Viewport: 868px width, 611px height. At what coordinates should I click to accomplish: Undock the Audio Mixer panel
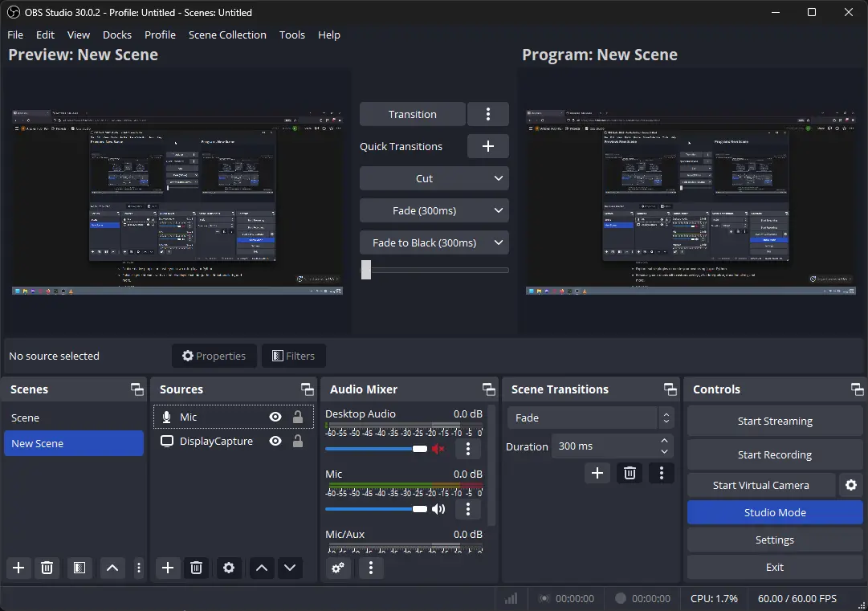tap(489, 389)
